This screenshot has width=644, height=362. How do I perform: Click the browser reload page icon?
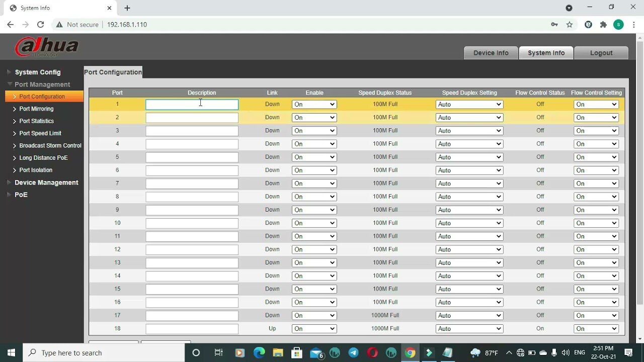[40, 24]
